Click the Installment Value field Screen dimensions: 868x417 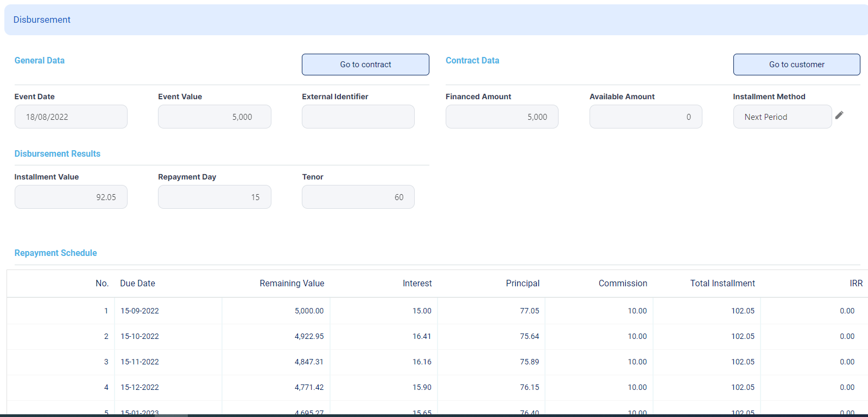tap(71, 197)
